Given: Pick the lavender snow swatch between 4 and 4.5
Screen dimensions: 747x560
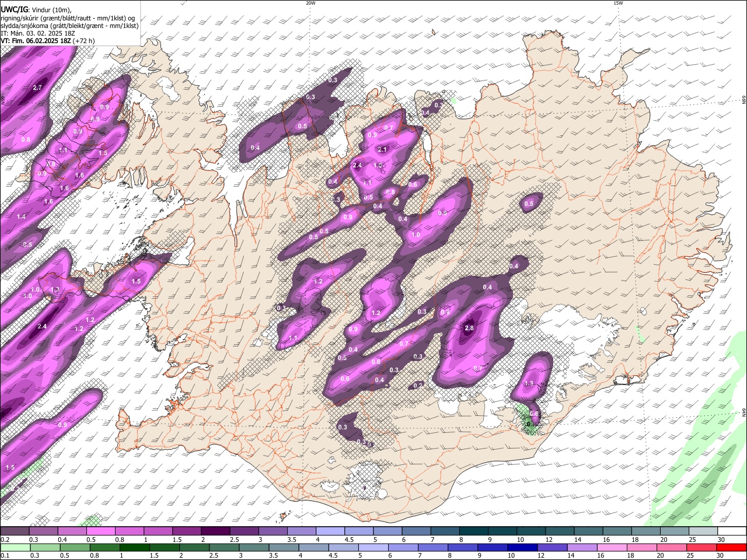Looking at the screenshot, I should click(330, 531).
